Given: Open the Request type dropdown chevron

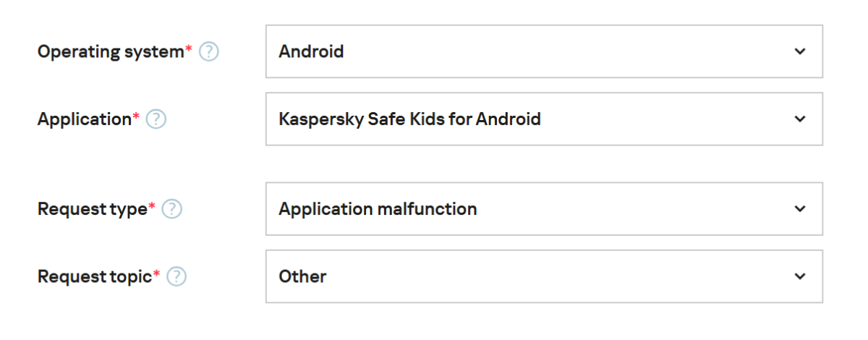Looking at the screenshot, I should point(799,209).
